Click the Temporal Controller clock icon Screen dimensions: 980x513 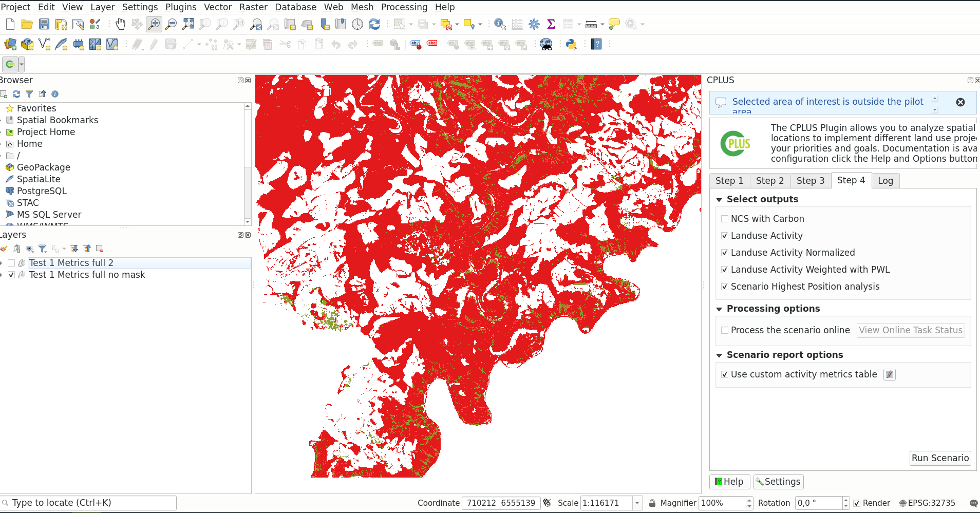(357, 24)
